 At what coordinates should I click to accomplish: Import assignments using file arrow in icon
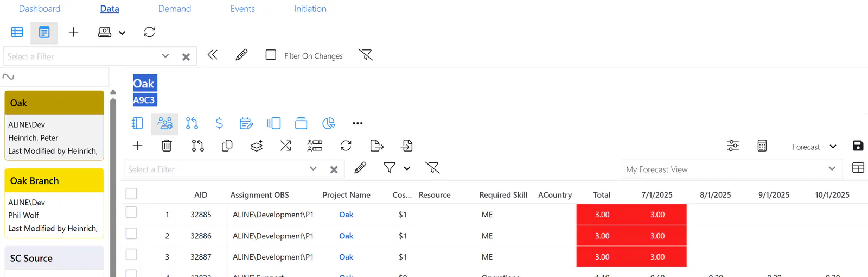pos(407,146)
